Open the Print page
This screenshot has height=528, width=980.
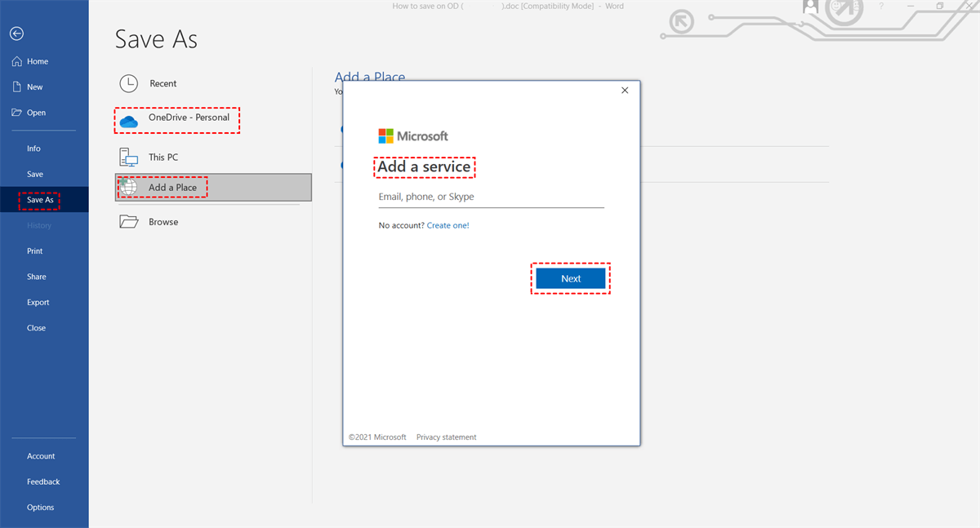[x=34, y=251]
